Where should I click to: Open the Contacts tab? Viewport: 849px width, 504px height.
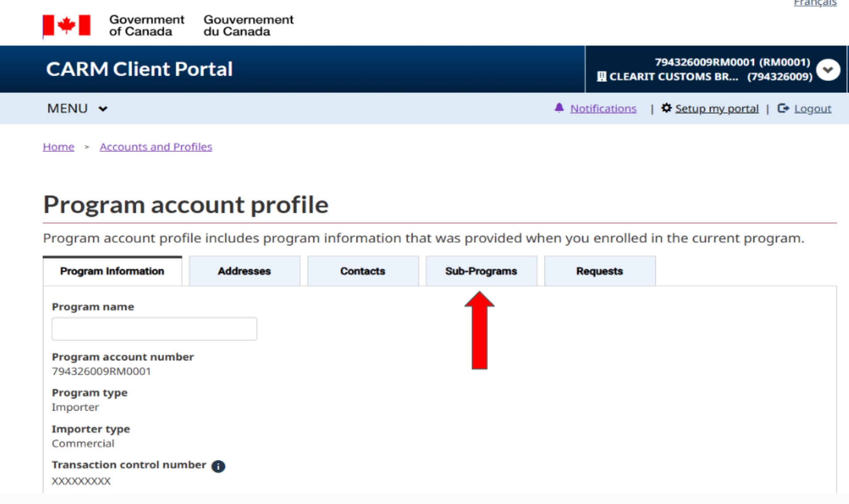point(363,271)
